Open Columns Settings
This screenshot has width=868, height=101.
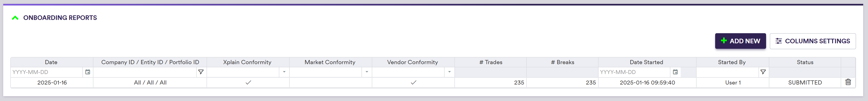pos(812,41)
